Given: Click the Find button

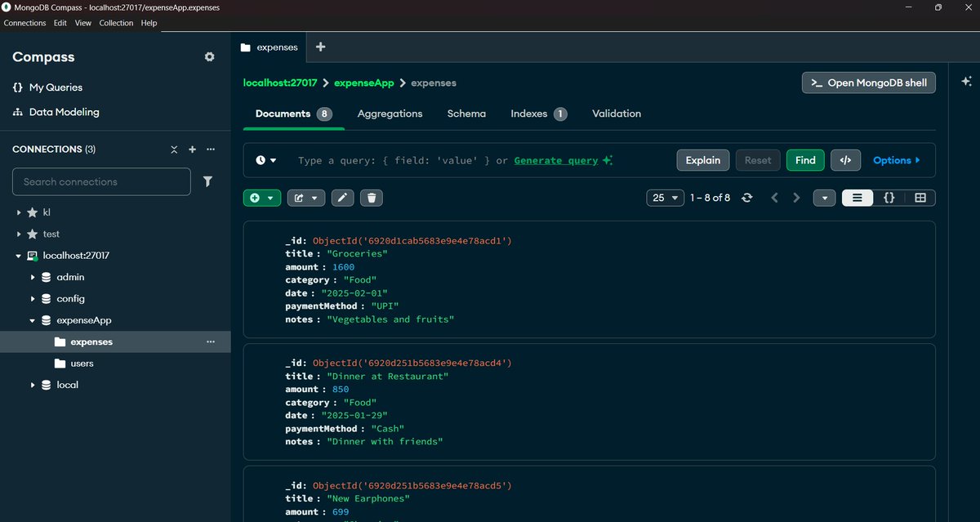Looking at the screenshot, I should [x=805, y=160].
